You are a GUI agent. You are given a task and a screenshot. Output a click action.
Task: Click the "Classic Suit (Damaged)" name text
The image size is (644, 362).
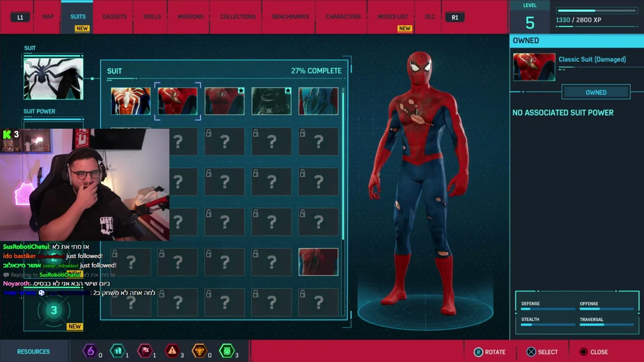pyautogui.click(x=592, y=59)
